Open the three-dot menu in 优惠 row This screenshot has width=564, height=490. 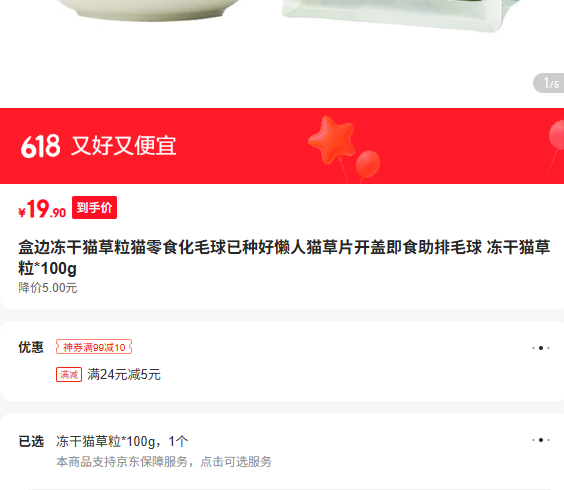pyautogui.click(x=541, y=348)
